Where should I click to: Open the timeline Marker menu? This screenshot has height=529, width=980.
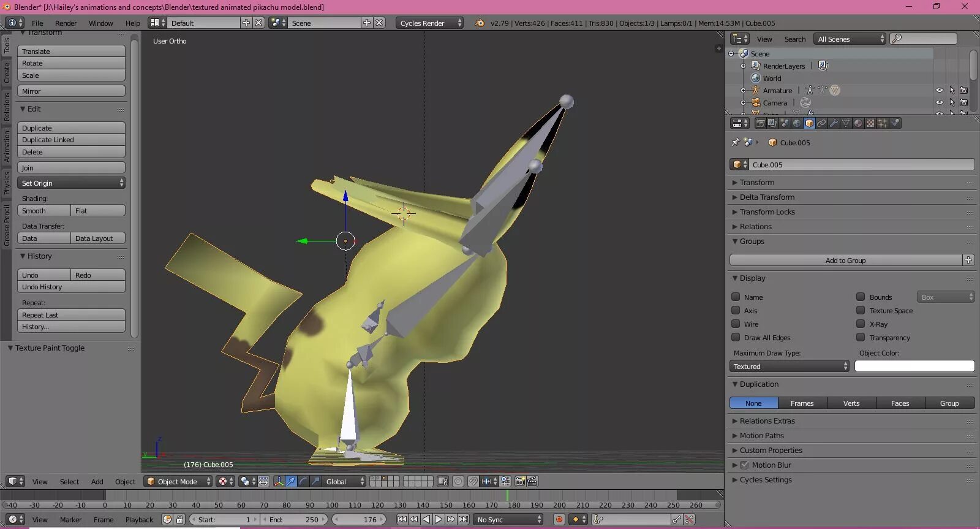(70, 519)
